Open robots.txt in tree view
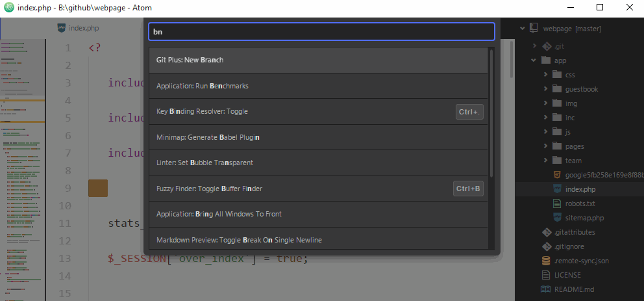This screenshot has height=301, width=644. click(580, 203)
